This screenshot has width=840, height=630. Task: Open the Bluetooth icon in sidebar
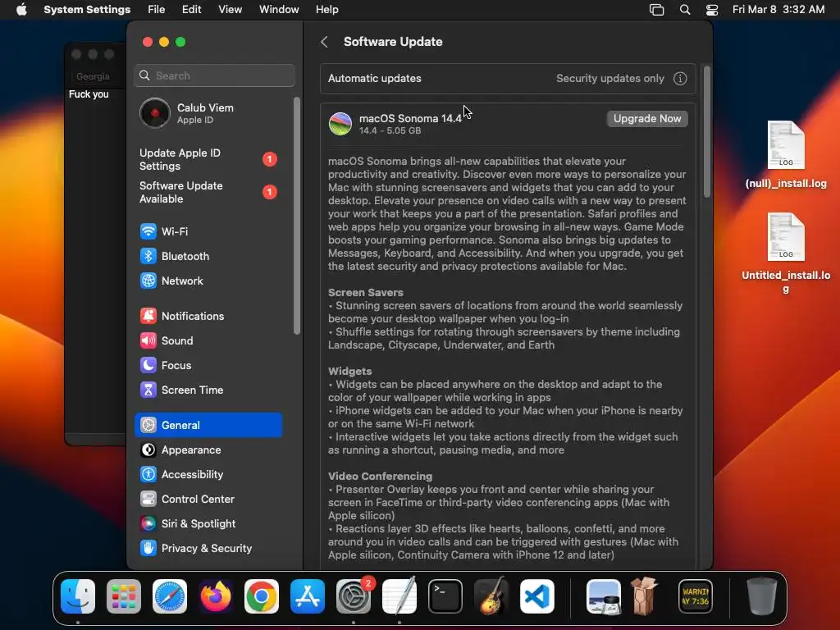(148, 256)
